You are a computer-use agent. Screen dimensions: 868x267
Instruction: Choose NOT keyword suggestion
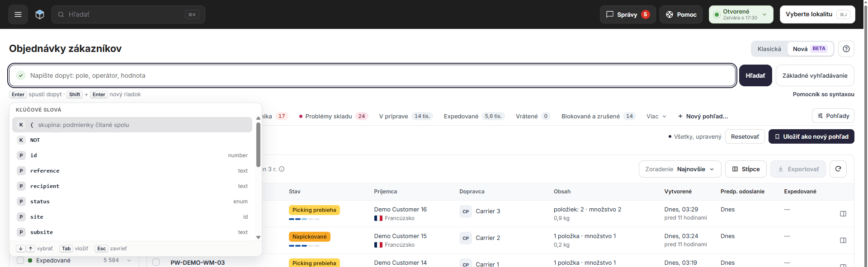pos(132,140)
